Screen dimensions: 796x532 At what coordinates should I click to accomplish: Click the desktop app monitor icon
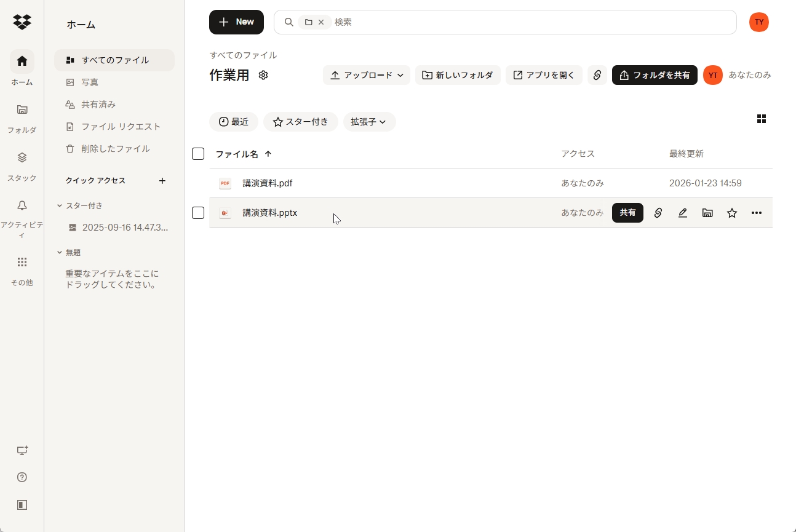click(22, 451)
